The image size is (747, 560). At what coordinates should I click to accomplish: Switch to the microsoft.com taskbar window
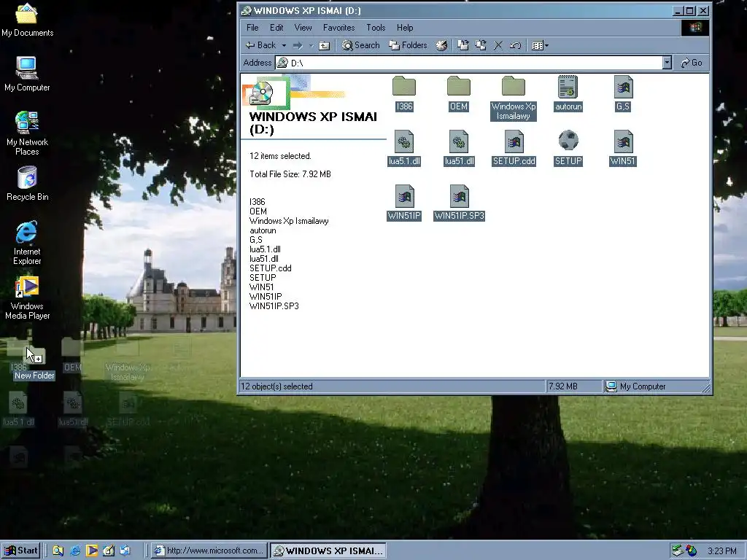(x=209, y=551)
